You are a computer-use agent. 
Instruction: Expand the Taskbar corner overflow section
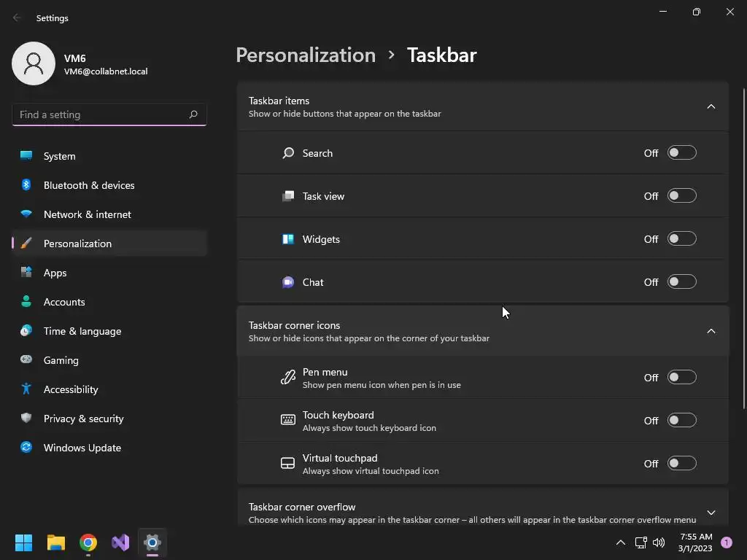711,513
